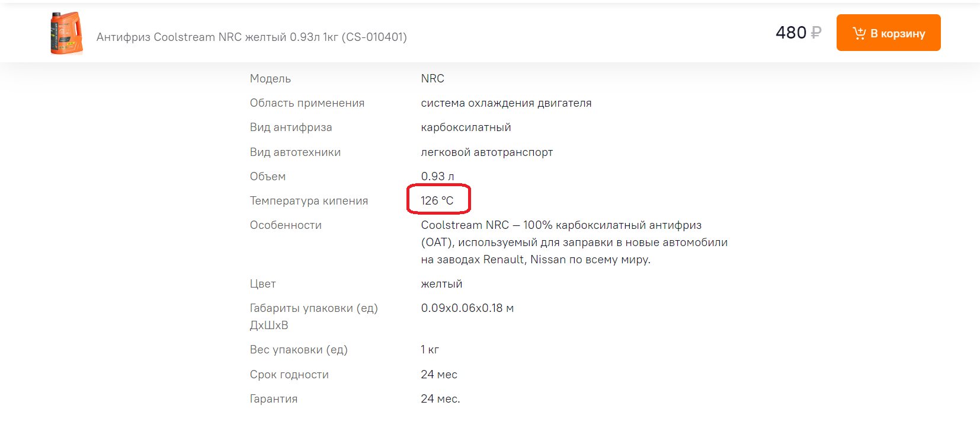Click the shopping cart icon in orange button
Viewport: 980px width, 437px height.
(x=859, y=33)
